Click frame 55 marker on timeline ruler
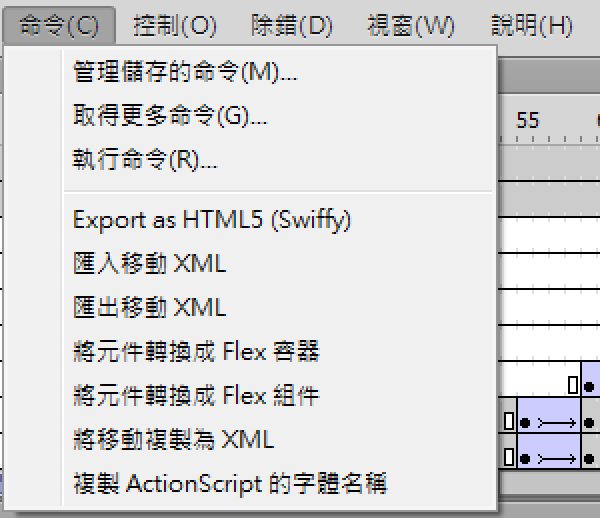Screen dimensions: 600x518 527,121
